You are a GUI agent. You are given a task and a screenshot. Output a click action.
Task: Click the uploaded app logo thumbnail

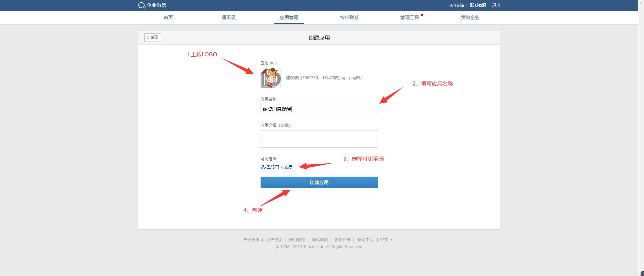[x=271, y=78]
